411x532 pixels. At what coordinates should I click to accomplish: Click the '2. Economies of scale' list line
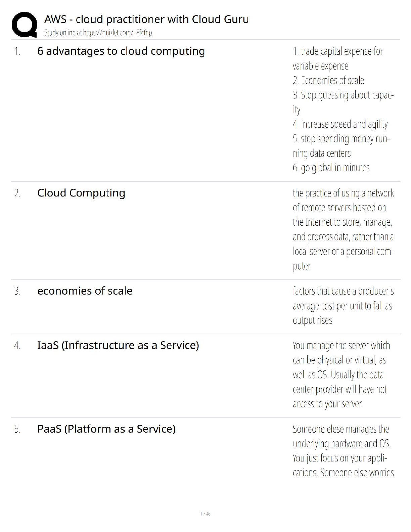(x=328, y=81)
